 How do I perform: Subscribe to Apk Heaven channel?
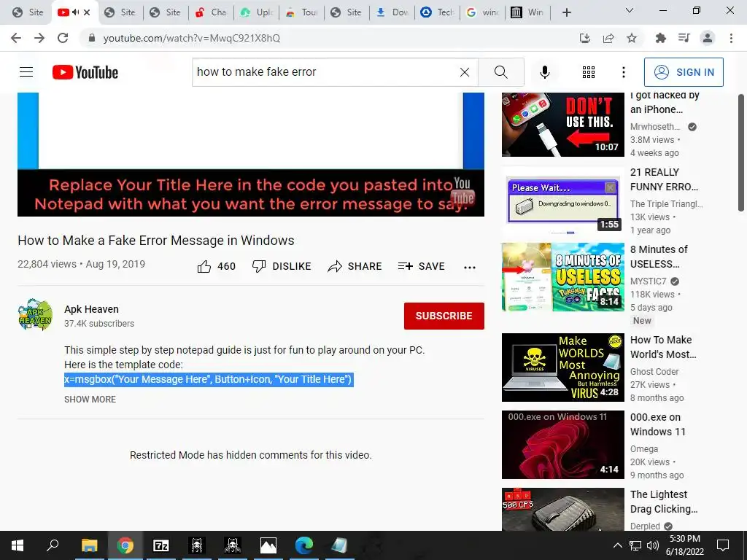(444, 316)
